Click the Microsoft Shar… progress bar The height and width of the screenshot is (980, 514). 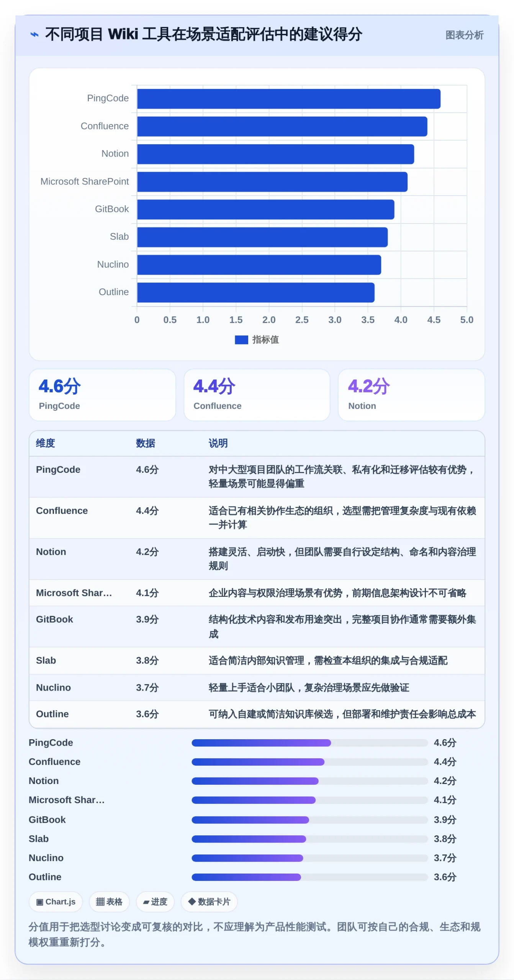pos(309,800)
